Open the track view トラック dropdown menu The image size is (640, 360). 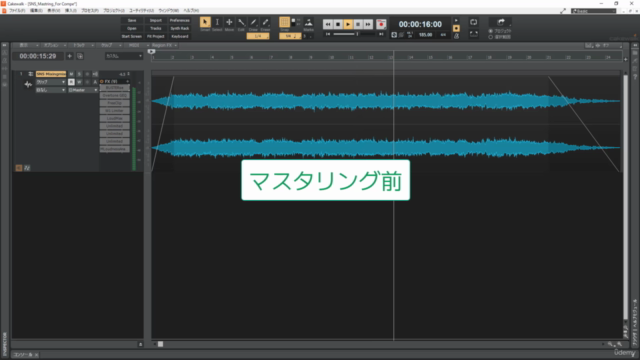pos(82,45)
